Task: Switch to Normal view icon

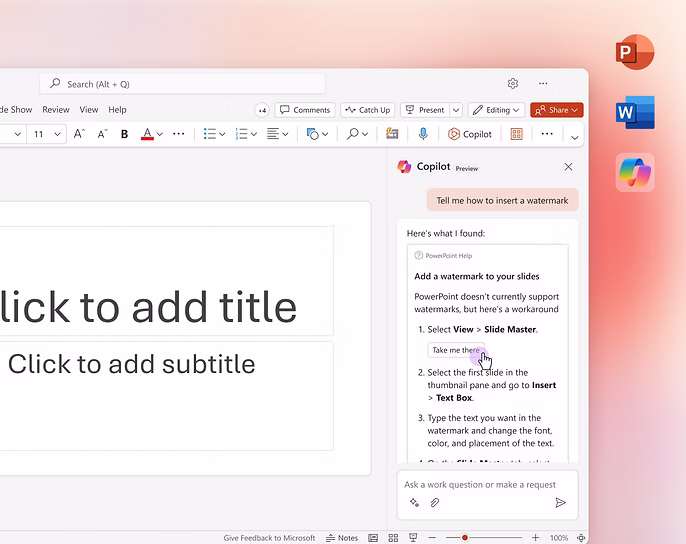Action: click(373, 538)
